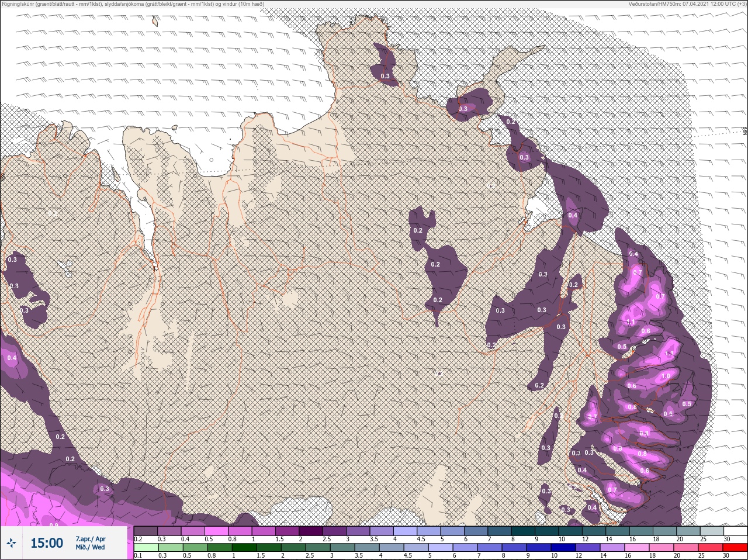
Task: Click the '0.2' label starting the upper legend
Action: (x=138, y=539)
